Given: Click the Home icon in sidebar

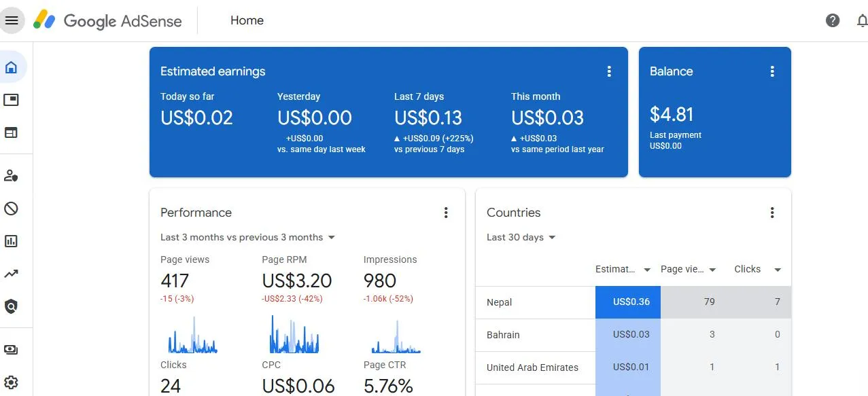Looking at the screenshot, I should coord(12,67).
